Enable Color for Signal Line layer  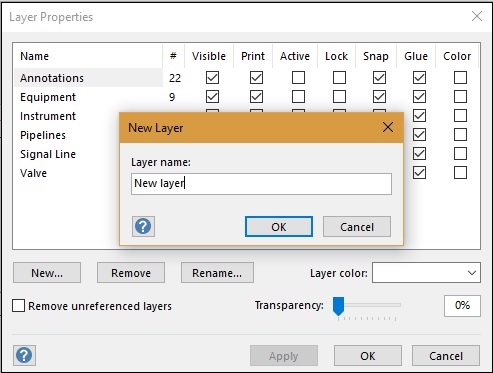pyautogui.click(x=460, y=154)
